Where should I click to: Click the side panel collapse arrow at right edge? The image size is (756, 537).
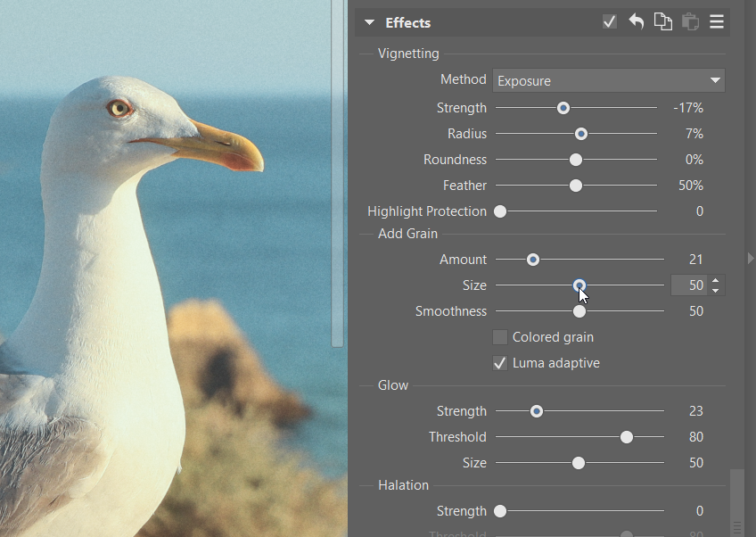coord(751,259)
